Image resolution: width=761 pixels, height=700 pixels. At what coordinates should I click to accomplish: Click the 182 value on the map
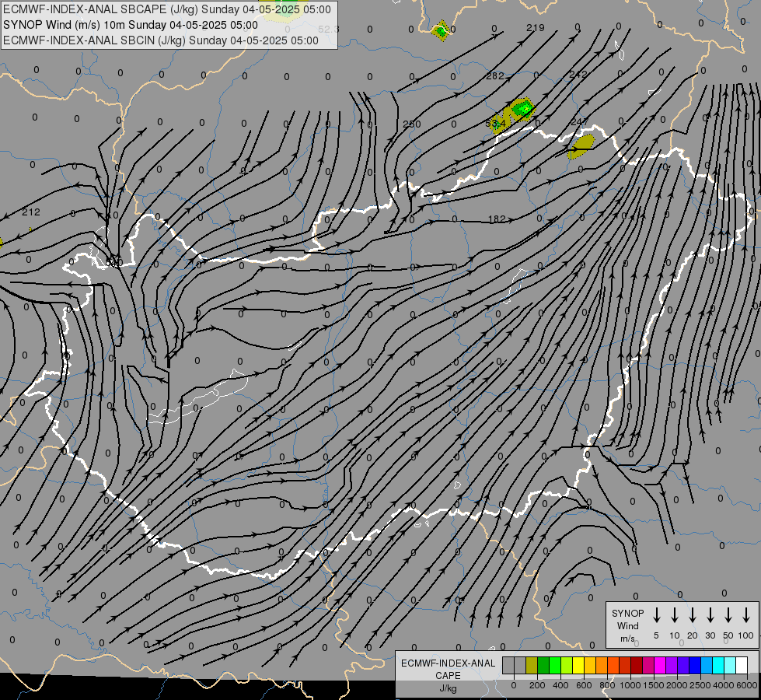pos(497,219)
